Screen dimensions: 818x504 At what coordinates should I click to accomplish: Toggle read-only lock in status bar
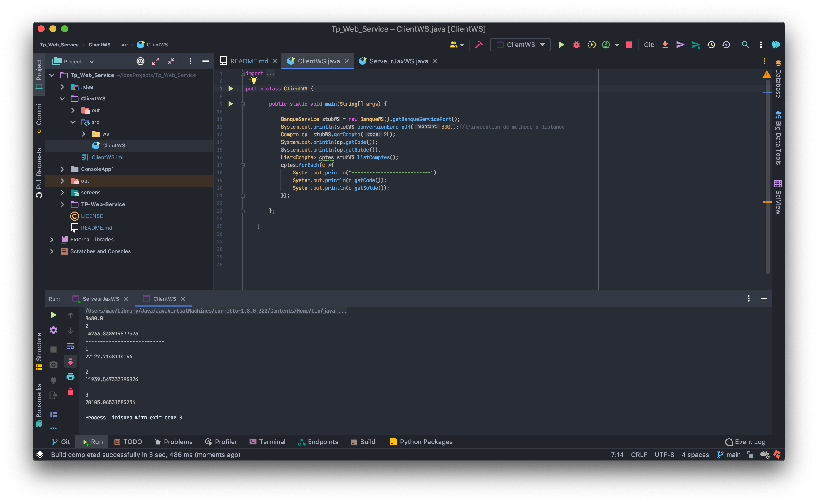pyautogui.click(x=750, y=455)
